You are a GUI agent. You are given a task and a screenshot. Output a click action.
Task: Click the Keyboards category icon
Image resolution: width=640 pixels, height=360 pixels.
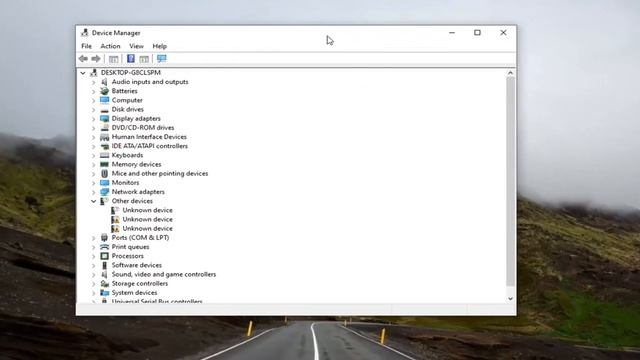[104, 155]
